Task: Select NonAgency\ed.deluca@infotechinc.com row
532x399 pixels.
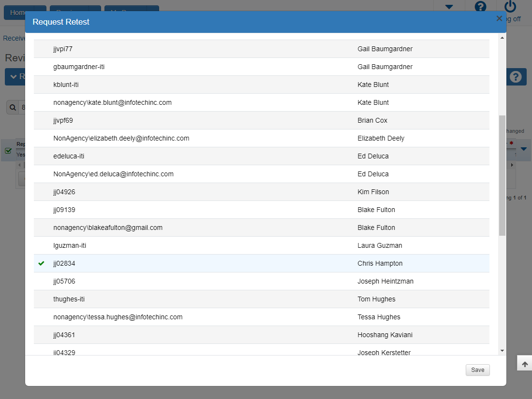Action: 262,174
